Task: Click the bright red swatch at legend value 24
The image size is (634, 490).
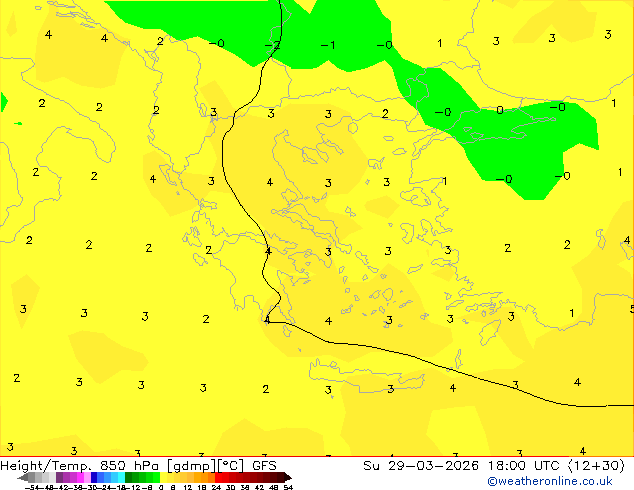Action: (x=218, y=477)
